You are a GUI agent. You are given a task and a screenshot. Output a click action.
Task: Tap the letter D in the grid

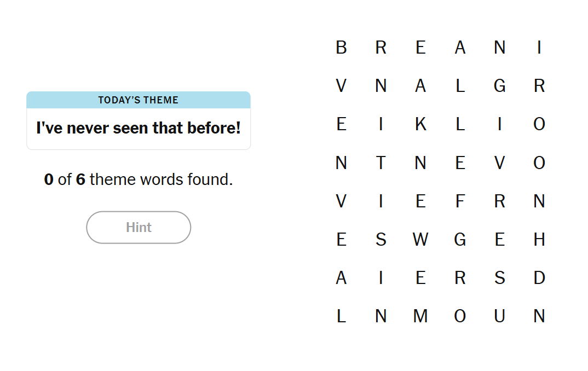(539, 278)
